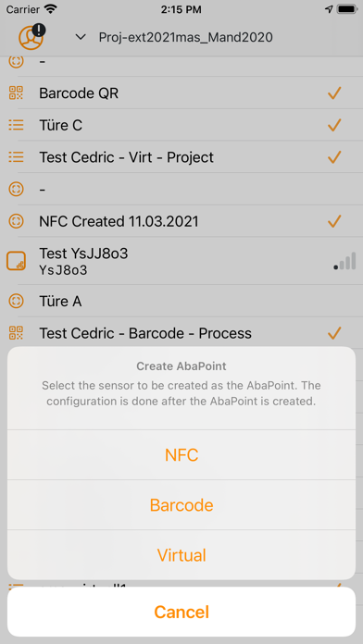Toggle checkmark on NFC Created 11.03.2021 row
Viewport: 363px width, 644px height.
334,221
